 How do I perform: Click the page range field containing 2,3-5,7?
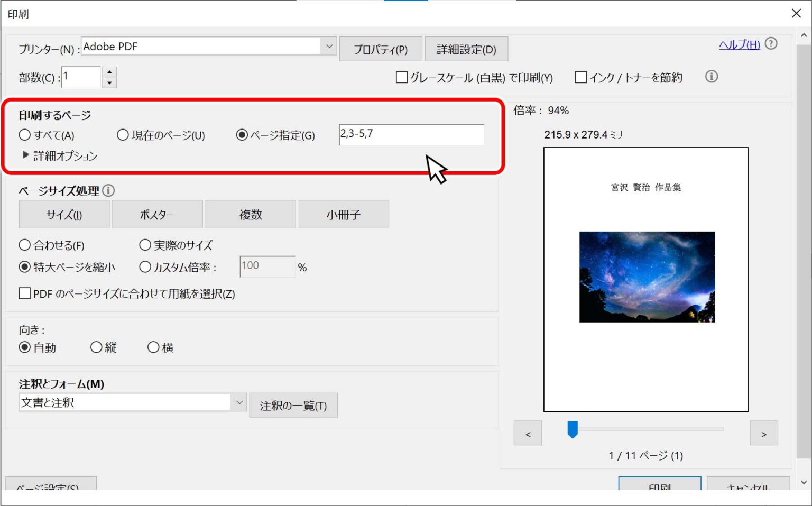point(412,135)
